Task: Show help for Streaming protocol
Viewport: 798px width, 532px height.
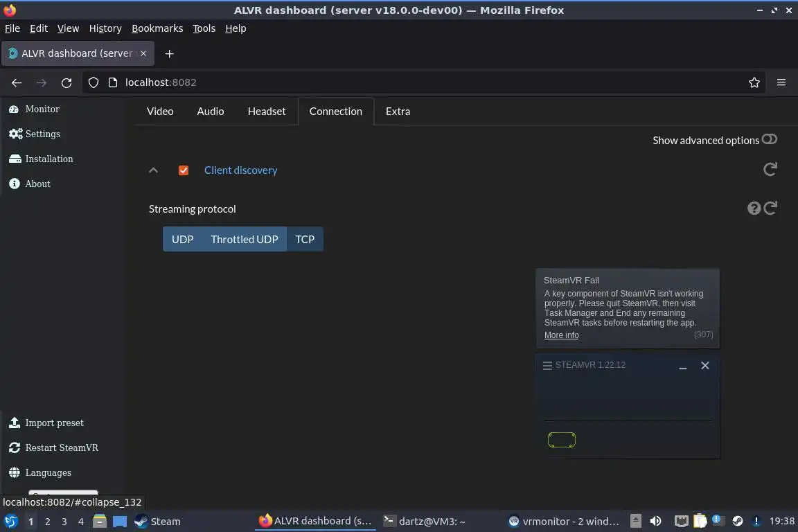Action: click(754, 209)
